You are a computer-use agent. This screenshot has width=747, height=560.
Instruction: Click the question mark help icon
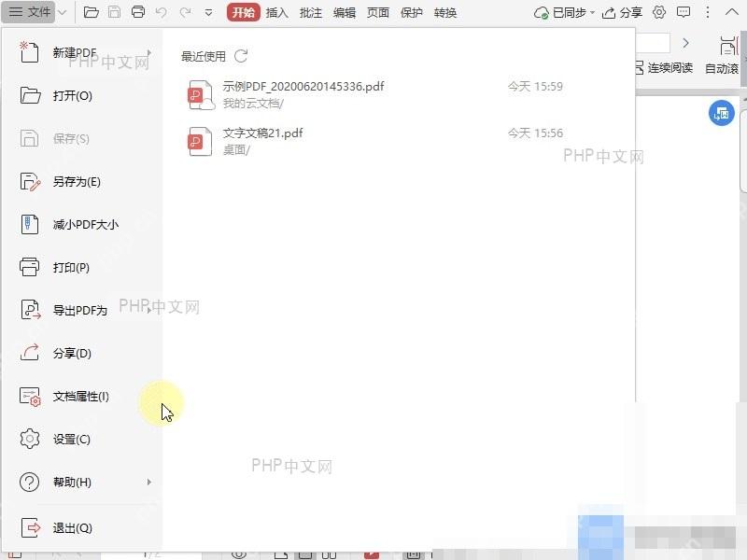[30, 482]
